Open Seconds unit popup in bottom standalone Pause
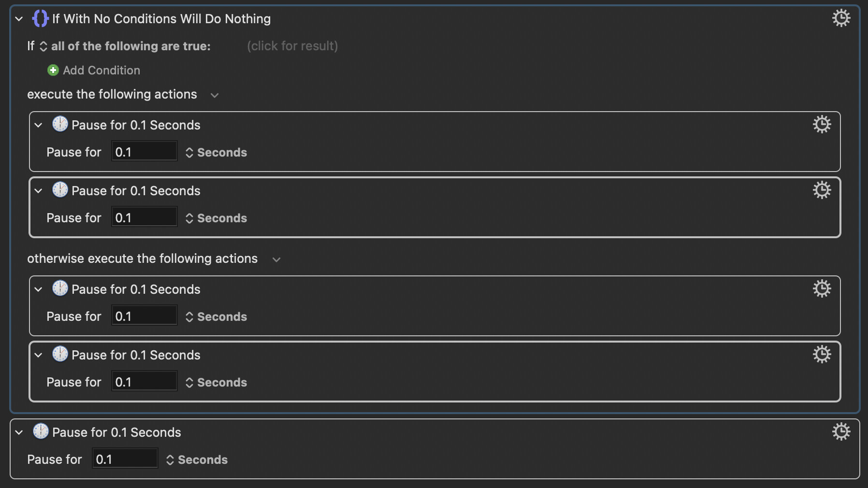868x488 pixels. click(x=197, y=459)
